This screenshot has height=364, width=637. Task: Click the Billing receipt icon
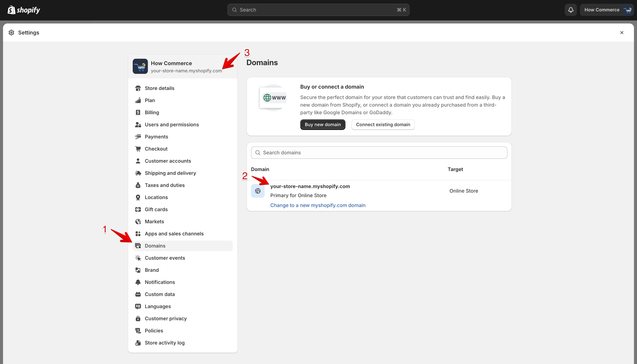[138, 112]
